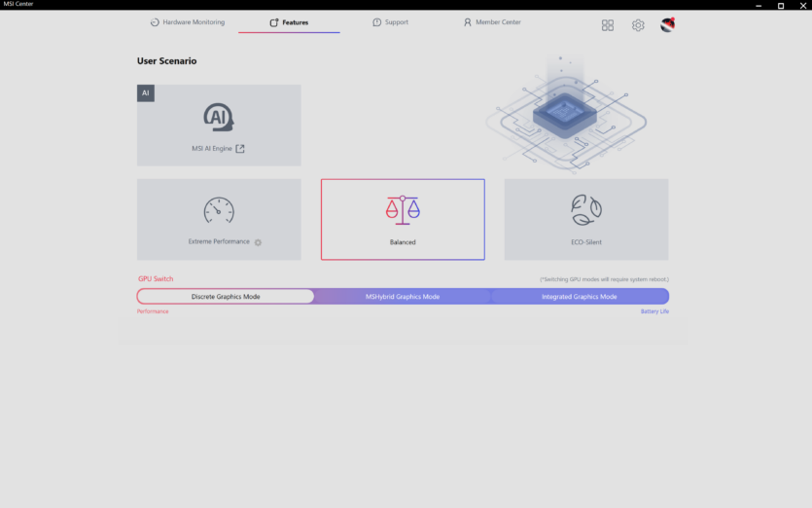Click the Support question mark icon

tap(377, 22)
